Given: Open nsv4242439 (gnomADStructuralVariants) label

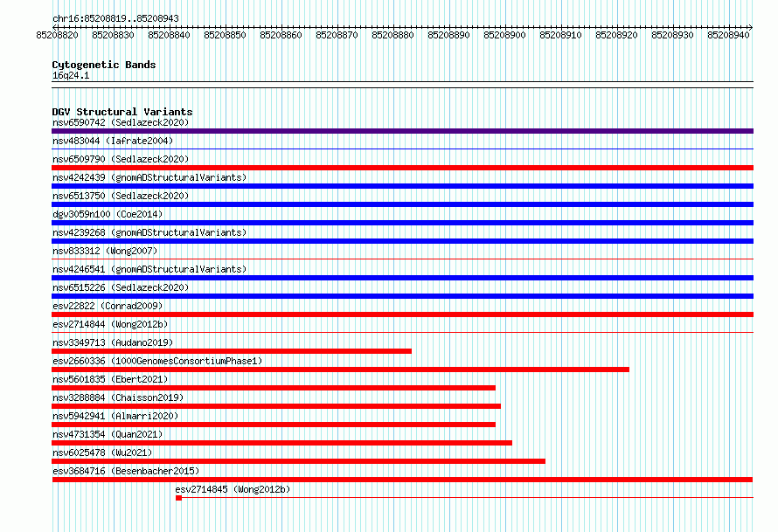Looking at the screenshot, I should (x=149, y=177).
